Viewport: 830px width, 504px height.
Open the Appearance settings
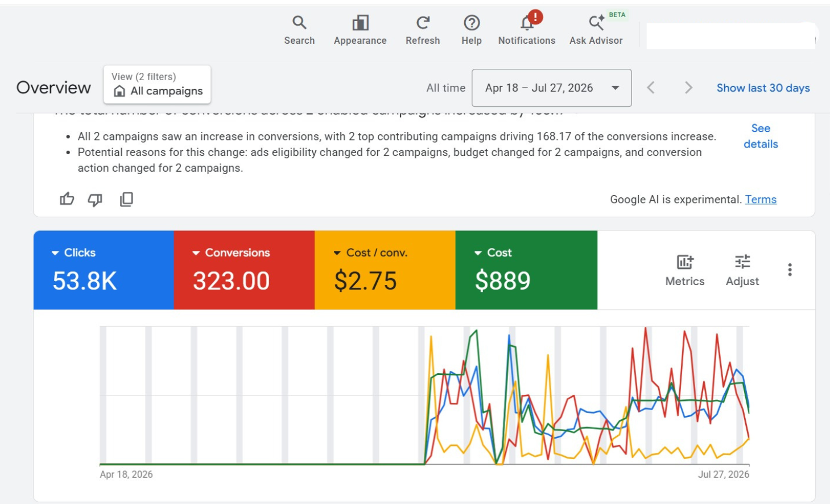[360, 30]
